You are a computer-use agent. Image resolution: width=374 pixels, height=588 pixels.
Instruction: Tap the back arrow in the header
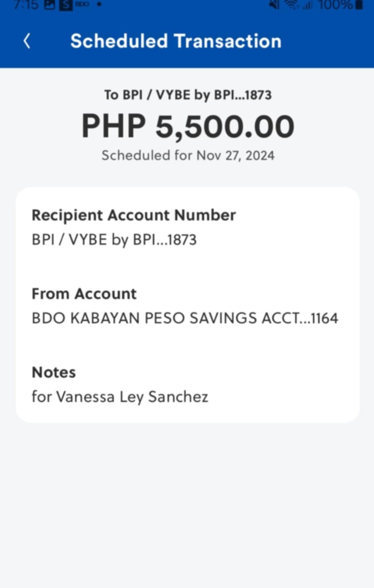click(27, 41)
